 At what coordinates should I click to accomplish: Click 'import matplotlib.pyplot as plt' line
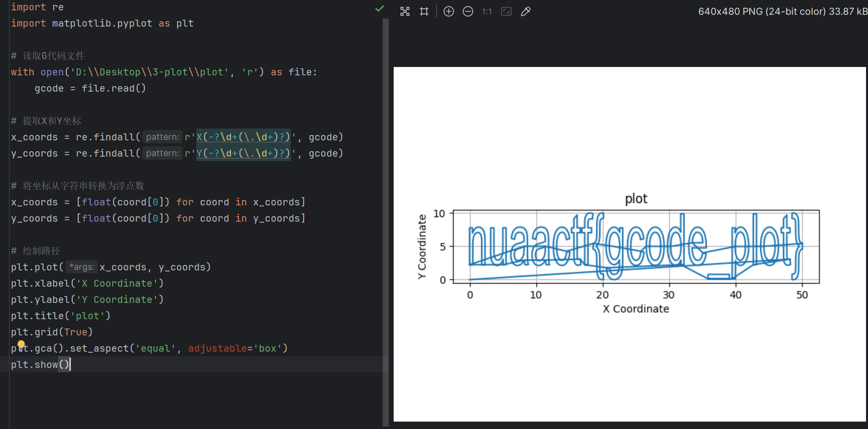click(x=102, y=23)
